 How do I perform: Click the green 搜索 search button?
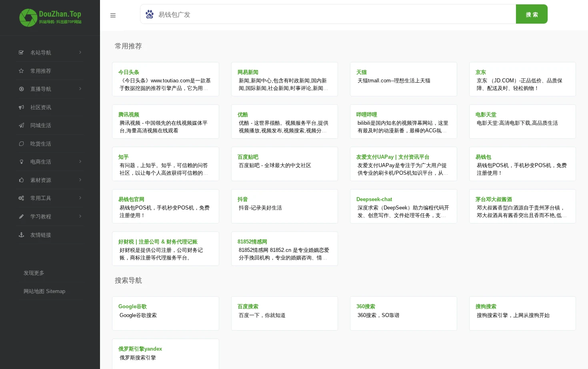(x=532, y=14)
